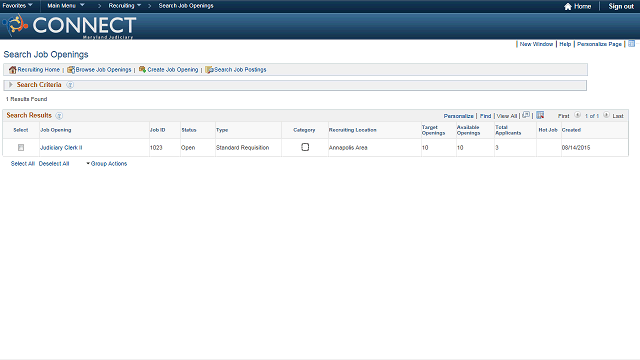Click the Job ID cell 1023
This screenshot has width=640, height=360.
pyautogui.click(x=156, y=148)
